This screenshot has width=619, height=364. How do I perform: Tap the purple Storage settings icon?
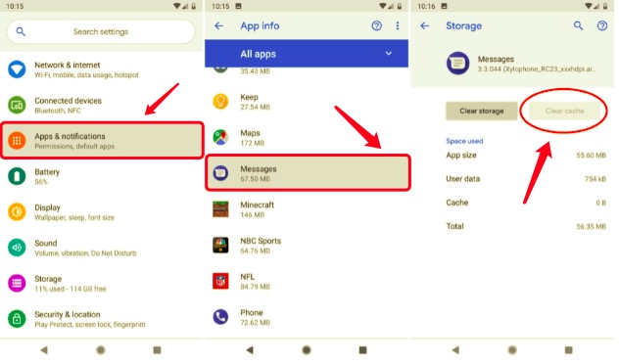click(x=17, y=283)
